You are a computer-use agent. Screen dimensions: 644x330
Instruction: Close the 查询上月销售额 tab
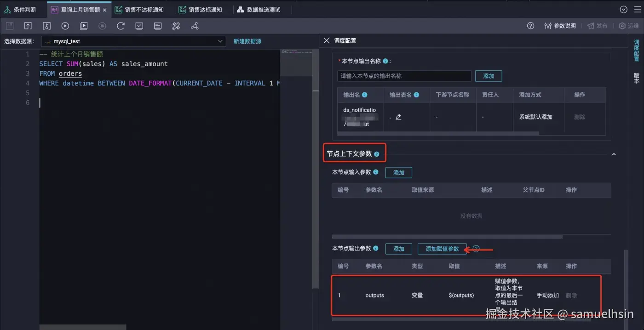(x=105, y=10)
